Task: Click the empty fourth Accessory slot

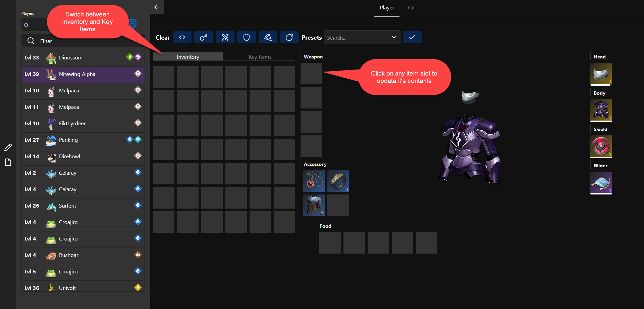Action: pyautogui.click(x=338, y=205)
